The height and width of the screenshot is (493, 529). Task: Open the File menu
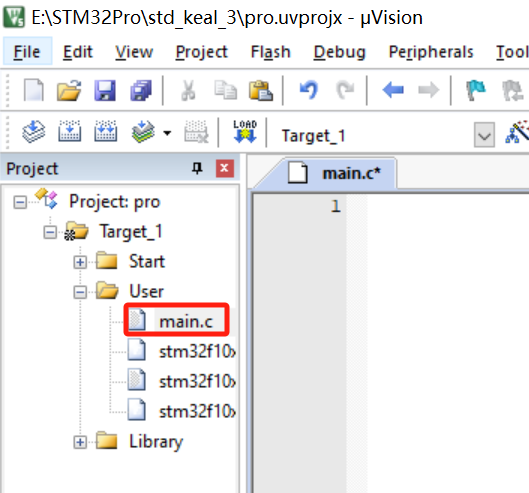click(x=27, y=52)
